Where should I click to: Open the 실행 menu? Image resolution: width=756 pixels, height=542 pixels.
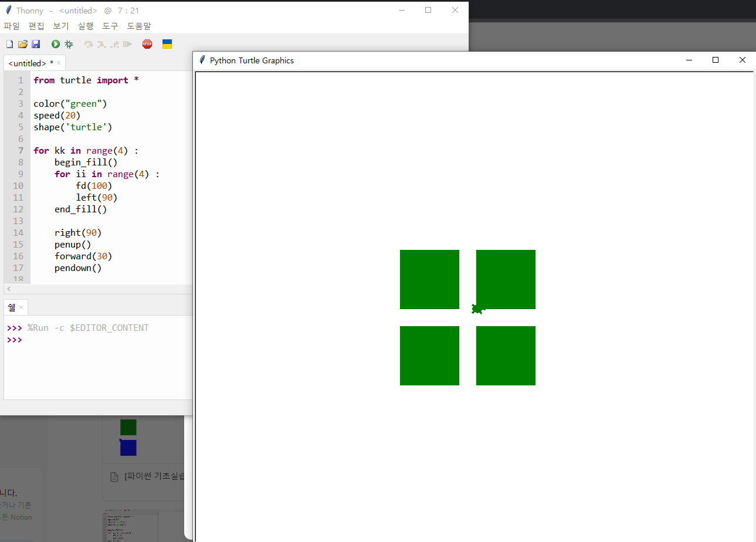[86, 26]
